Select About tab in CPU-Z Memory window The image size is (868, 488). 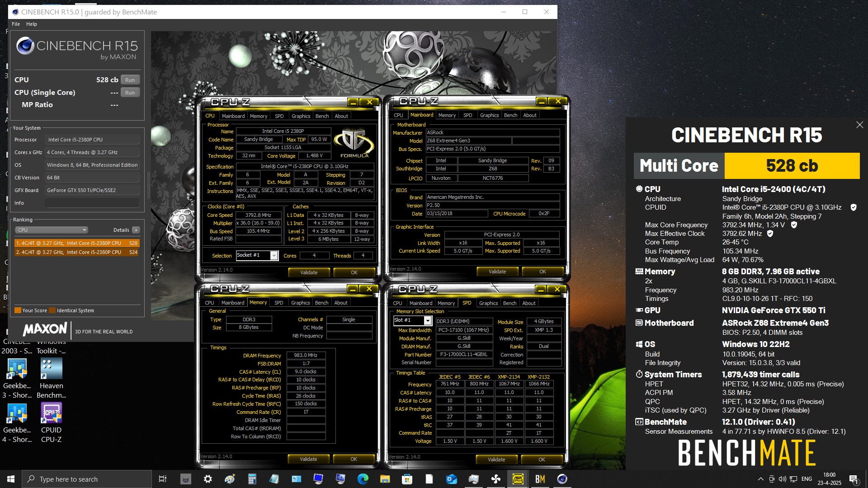[x=341, y=303]
